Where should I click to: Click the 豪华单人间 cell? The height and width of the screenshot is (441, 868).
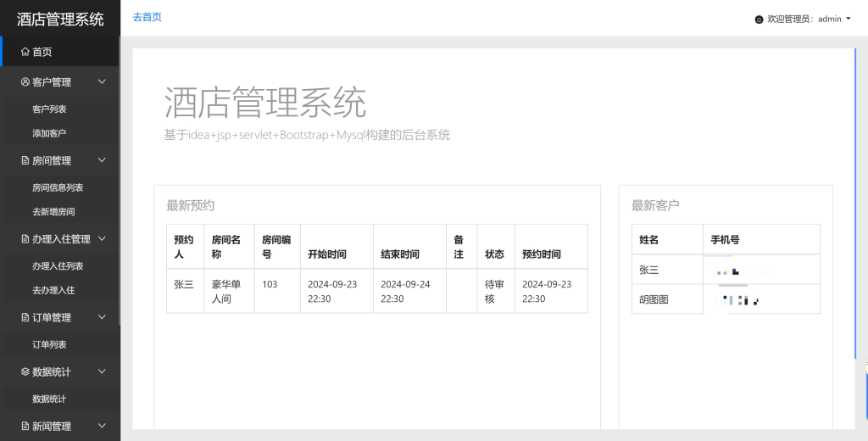click(229, 292)
